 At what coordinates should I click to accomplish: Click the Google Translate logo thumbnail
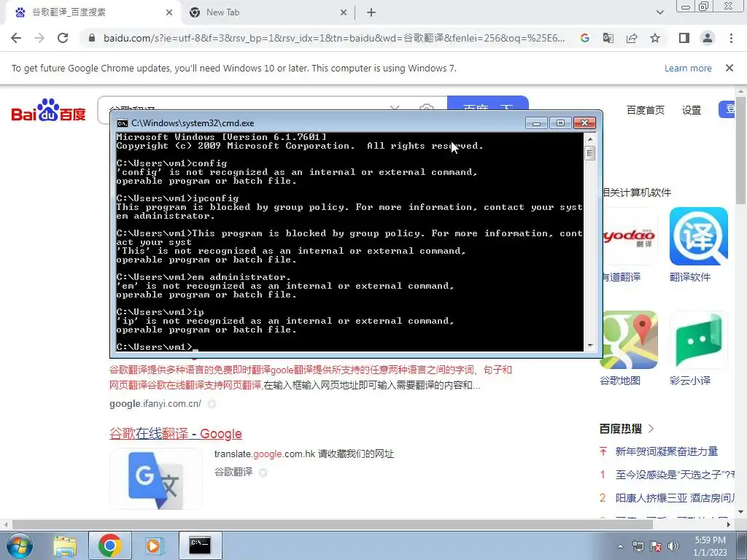click(156, 478)
